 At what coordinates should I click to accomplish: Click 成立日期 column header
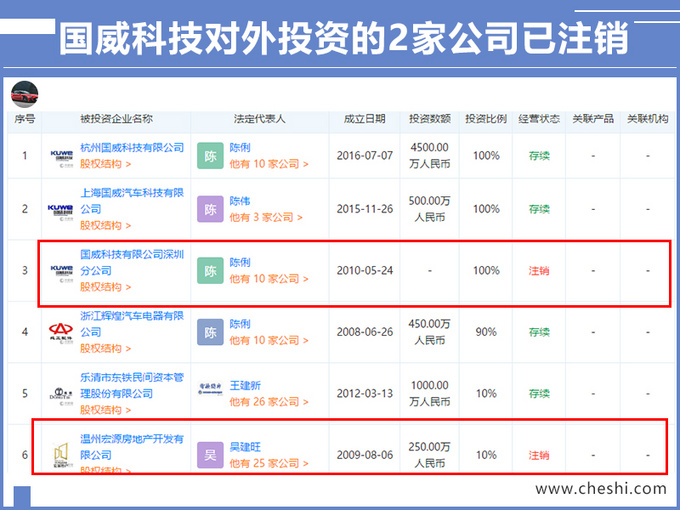[365, 119]
